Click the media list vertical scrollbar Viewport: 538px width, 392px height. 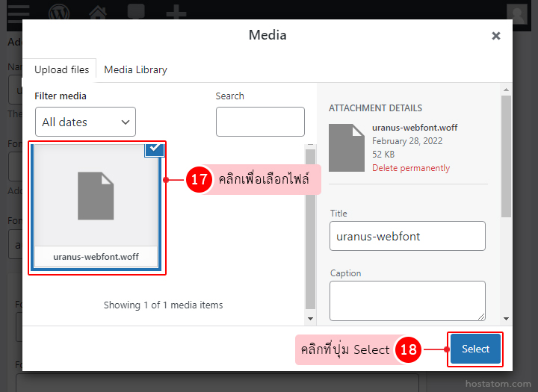pos(310,224)
